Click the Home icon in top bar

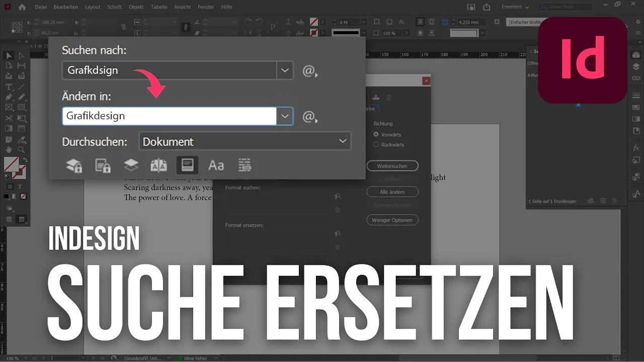(22, 7)
